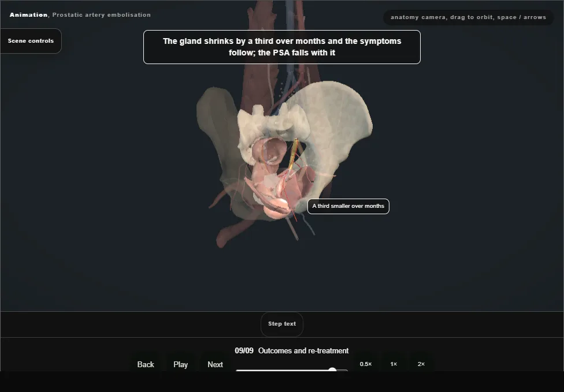The width and height of the screenshot is (564, 392).
Task: Click the 09/09 step counter
Action: [244, 350]
